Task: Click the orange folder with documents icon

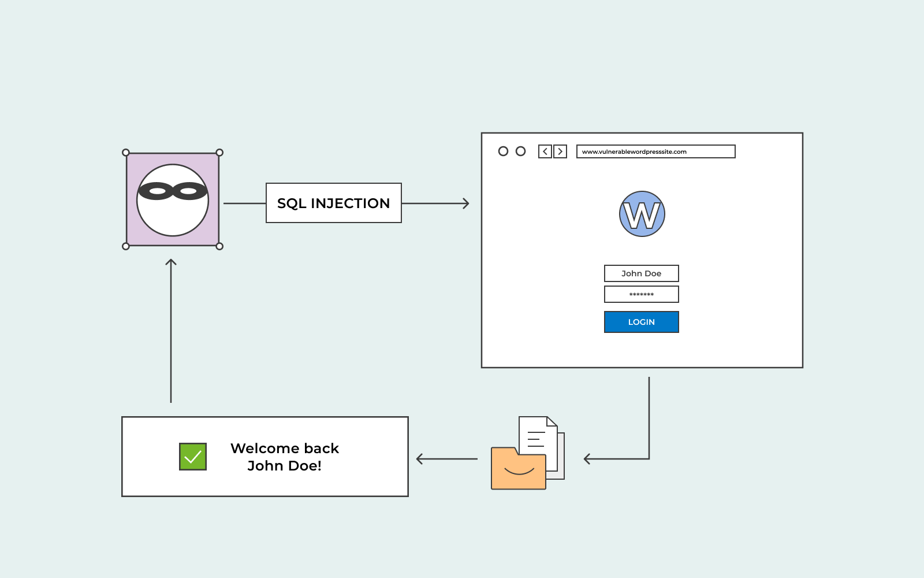Action: (527, 453)
